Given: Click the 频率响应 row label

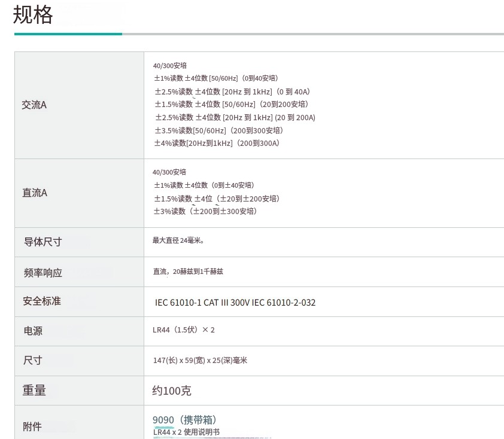Looking at the screenshot, I should click(42, 272).
